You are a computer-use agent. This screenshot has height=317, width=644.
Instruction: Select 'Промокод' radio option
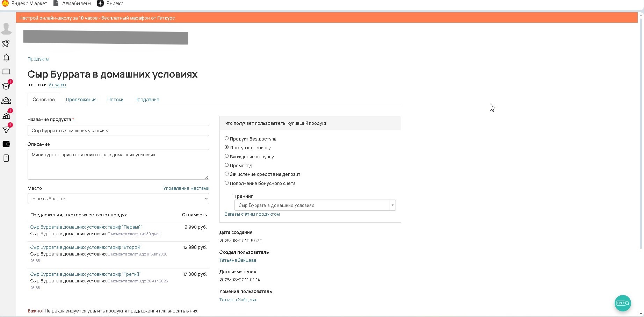coord(226,165)
